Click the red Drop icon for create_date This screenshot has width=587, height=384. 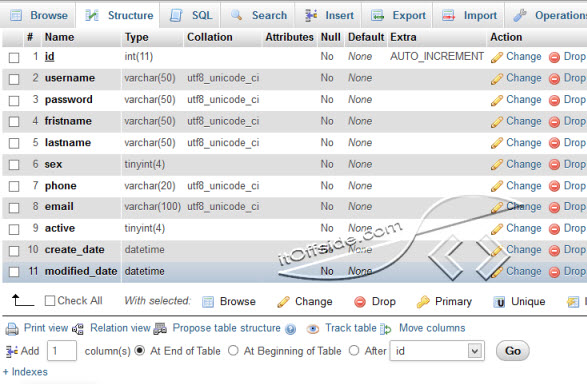point(554,250)
